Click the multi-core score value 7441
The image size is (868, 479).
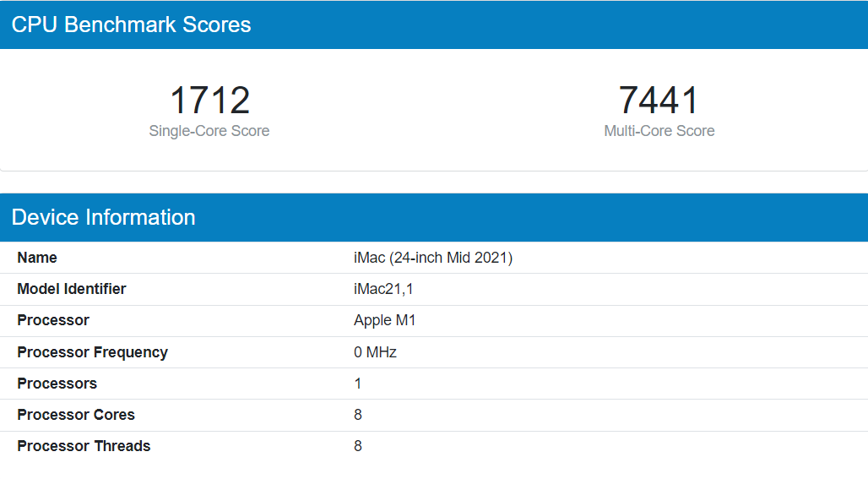coord(659,101)
